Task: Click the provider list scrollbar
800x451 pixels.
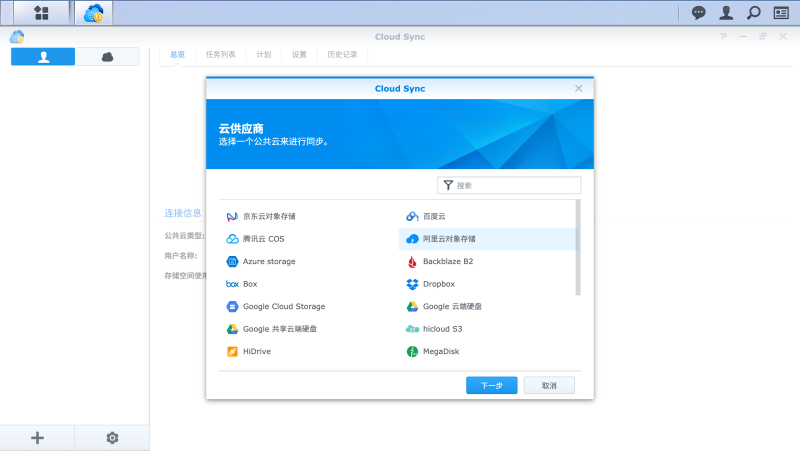Action: tap(578, 247)
